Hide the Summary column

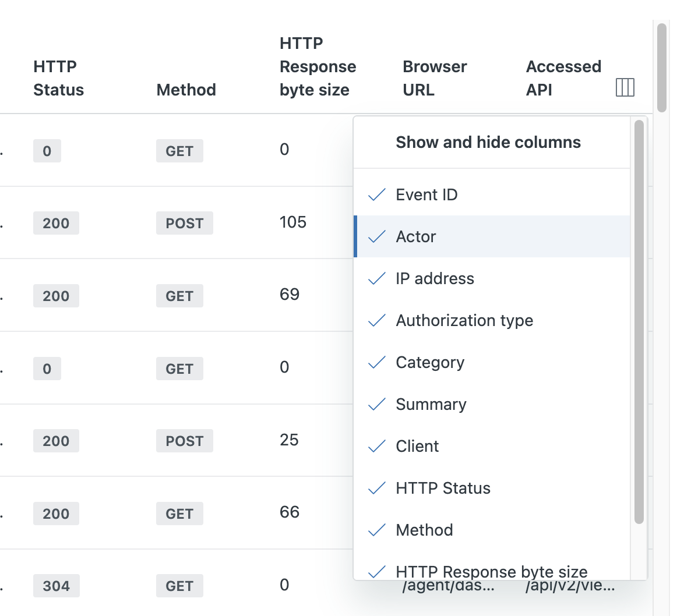431,404
